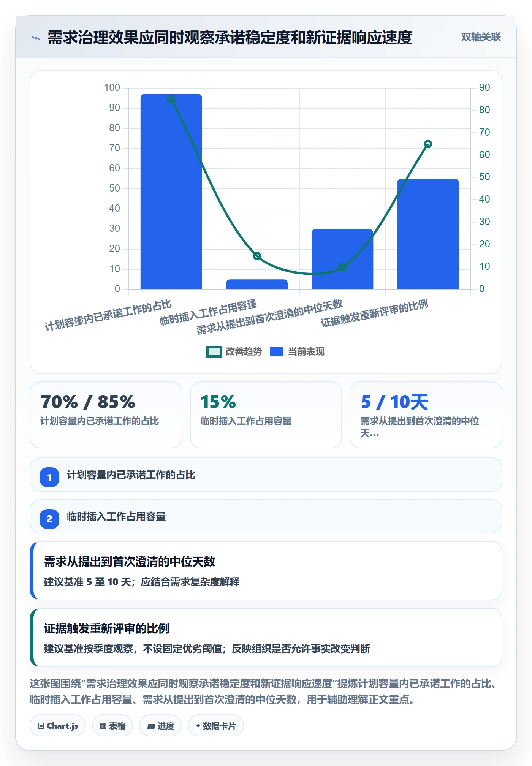532x766 pixels.
Task: Click the left axis value 100
Action: [x=112, y=87]
